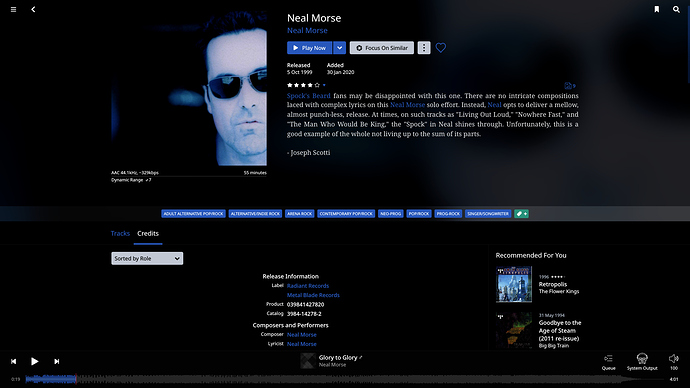Select Arena Rock genre tag

(x=300, y=214)
